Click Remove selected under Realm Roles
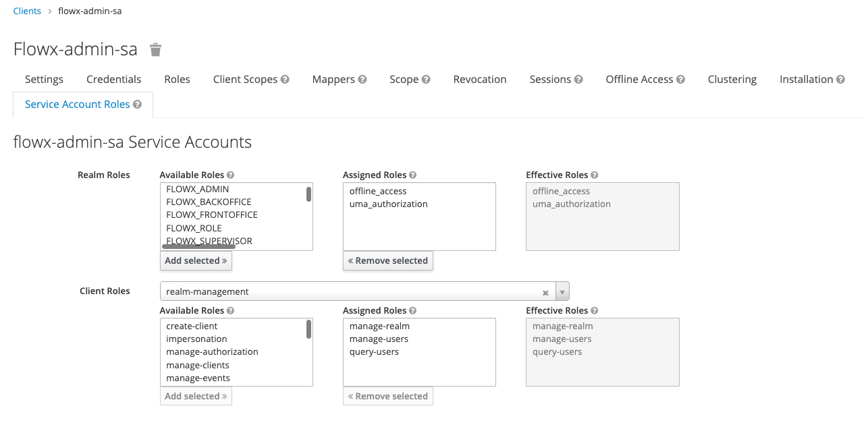Screen dimensions: 868x425 point(388,260)
